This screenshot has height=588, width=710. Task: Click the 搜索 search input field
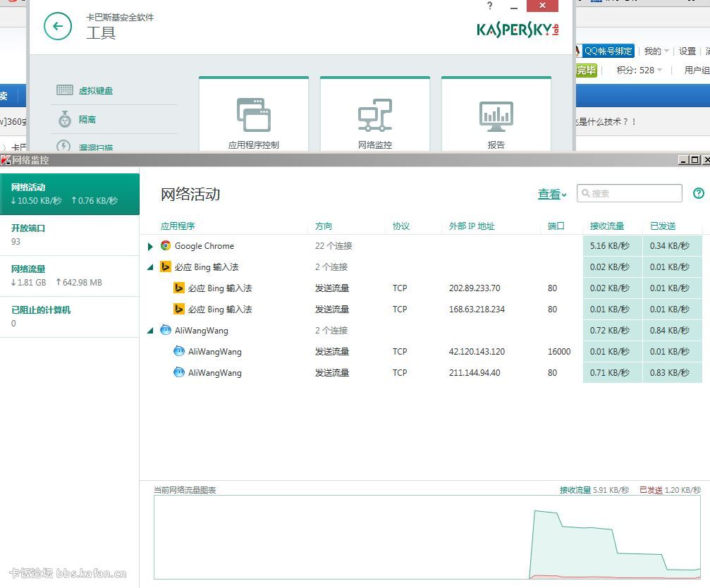(x=630, y=193)
